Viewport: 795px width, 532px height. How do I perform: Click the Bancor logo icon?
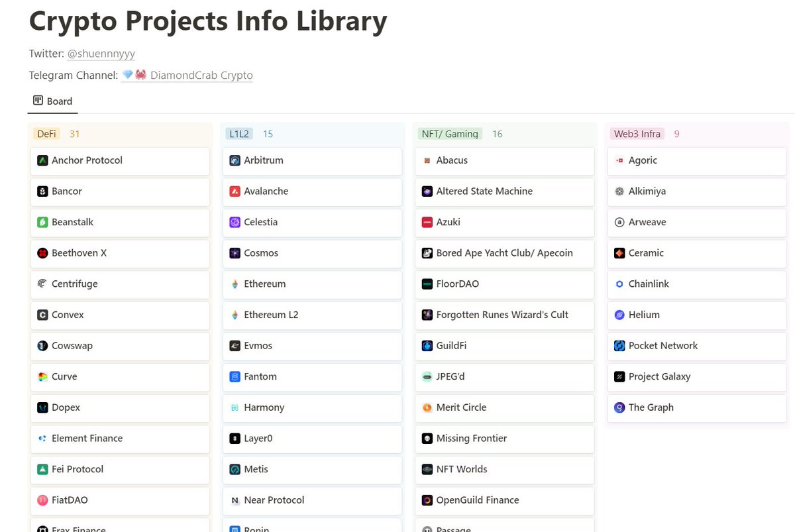click(x=42, y=191)
